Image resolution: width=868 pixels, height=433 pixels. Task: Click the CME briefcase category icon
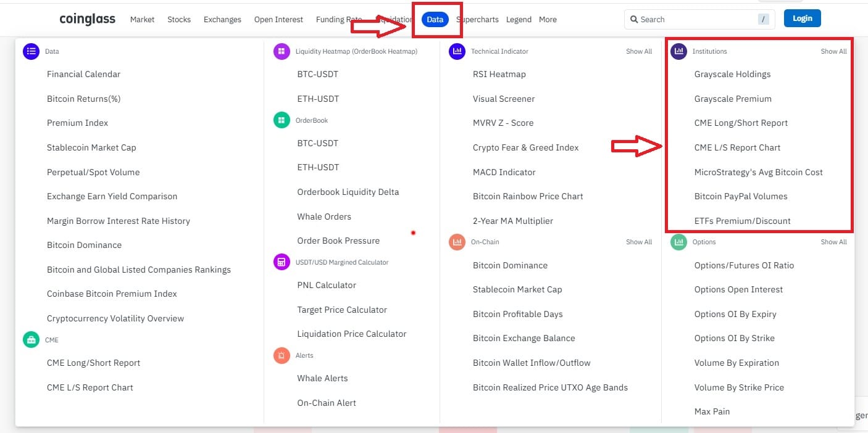tap(31, 340)
